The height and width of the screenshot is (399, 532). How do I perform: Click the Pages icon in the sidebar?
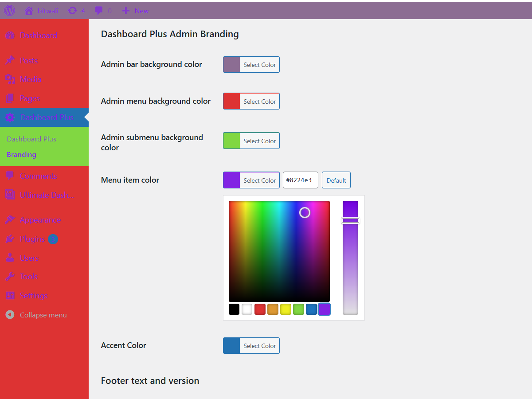coord(10,98)
